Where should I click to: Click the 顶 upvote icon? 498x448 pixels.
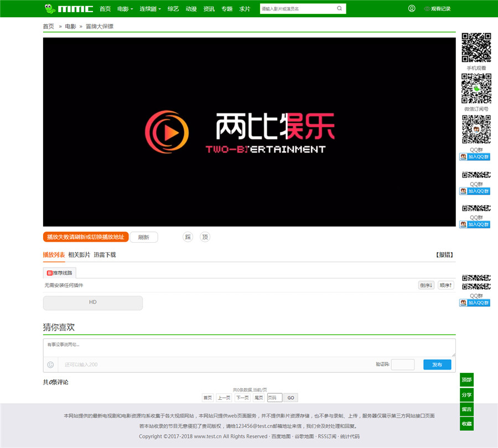click(205, 237)
